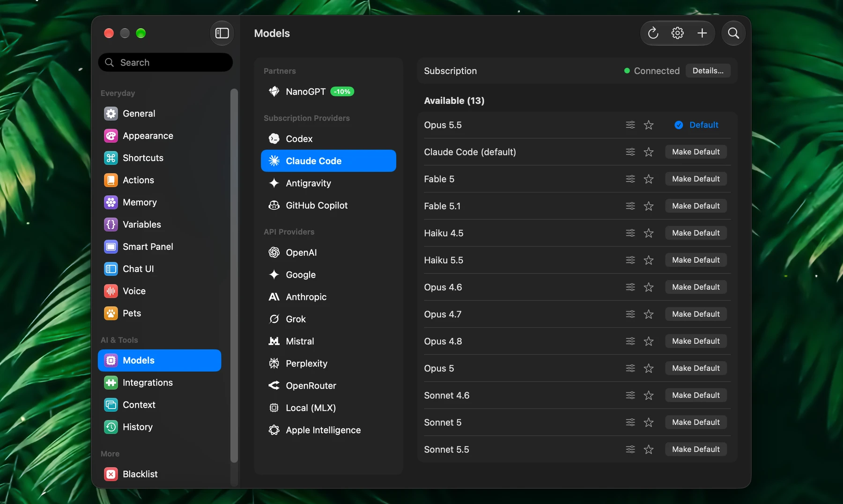Star the Opus 5.5 model
This screenshot has height=504, width=843.
pyautogui.click(x=649, y=125)
